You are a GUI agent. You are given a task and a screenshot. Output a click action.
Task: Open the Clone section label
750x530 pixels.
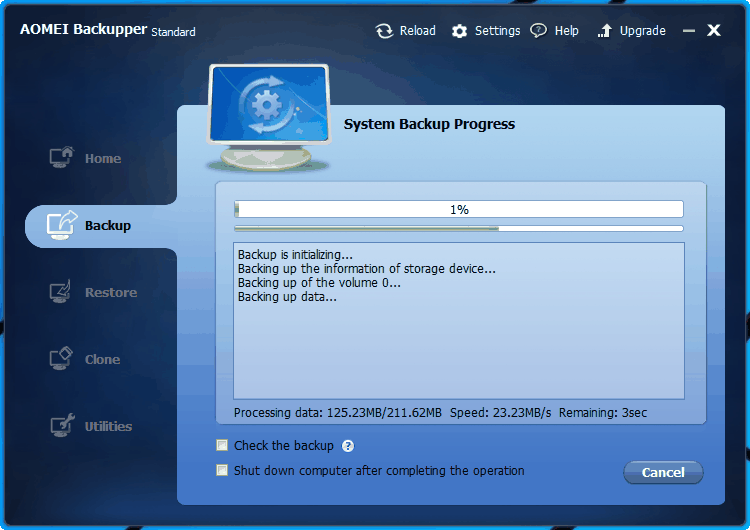pyautogui.click(x=102, y=359)
